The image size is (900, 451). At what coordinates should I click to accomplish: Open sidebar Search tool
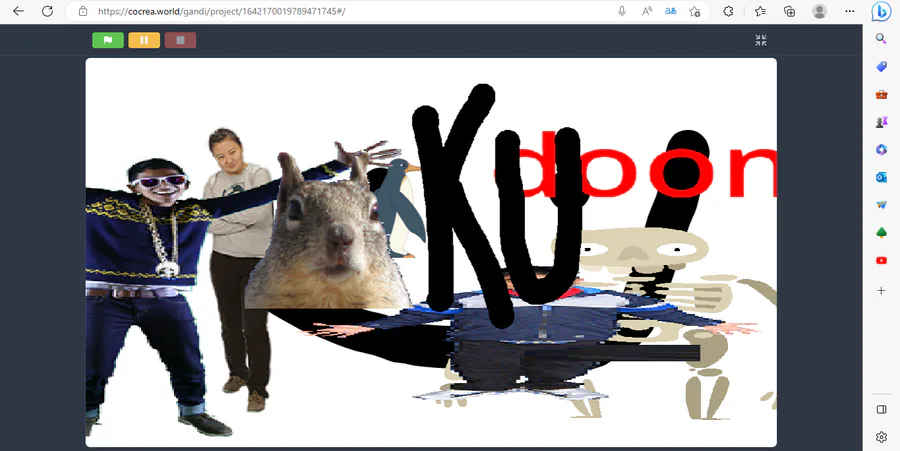(x=881, y=39)
